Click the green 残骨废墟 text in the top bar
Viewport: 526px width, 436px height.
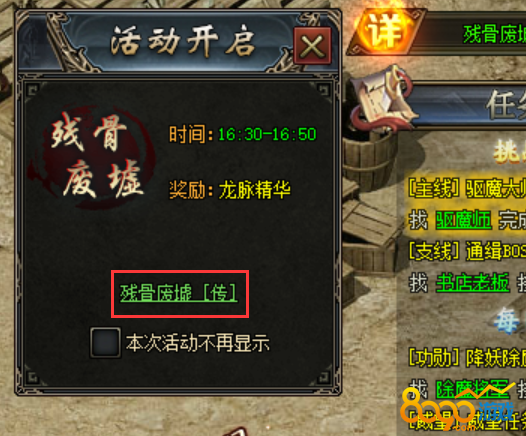[494, 34]
